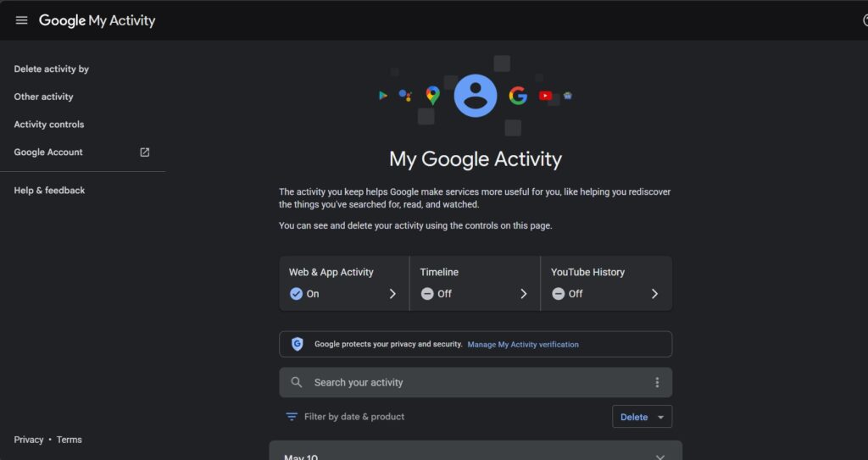Viewport: 868px width, 460px height.
Task: Go to Activity controls
Action: click(49, 125)
